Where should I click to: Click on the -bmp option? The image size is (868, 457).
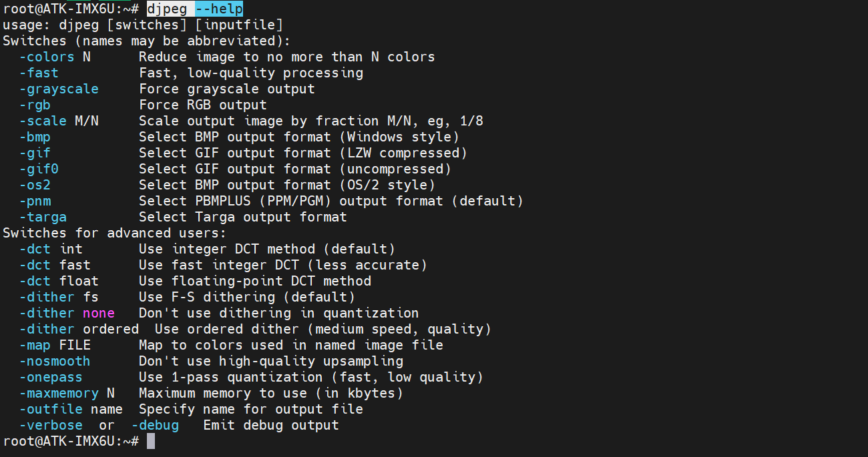[34, 137]
